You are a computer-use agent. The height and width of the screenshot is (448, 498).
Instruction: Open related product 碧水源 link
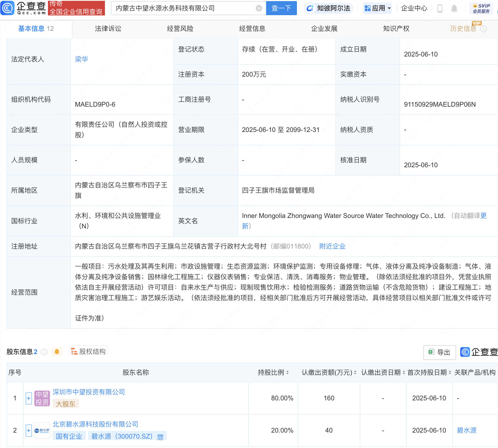[x=467, y=430]
